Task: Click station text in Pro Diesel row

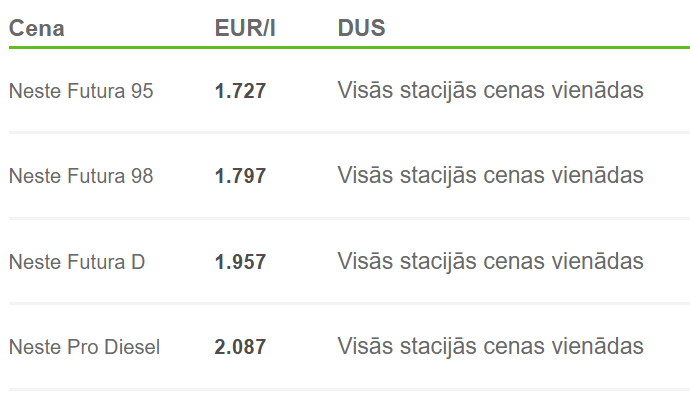Action: tap(491, 346)
